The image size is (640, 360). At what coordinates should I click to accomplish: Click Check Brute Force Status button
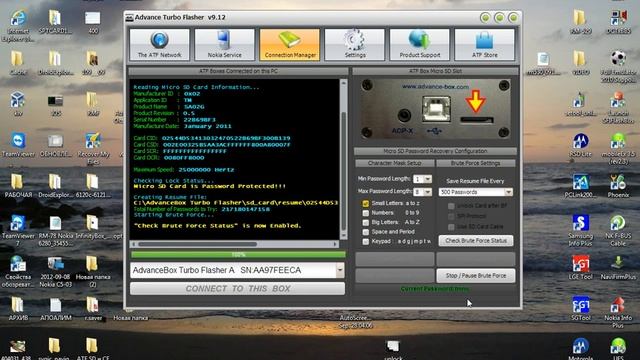point(476,241)
